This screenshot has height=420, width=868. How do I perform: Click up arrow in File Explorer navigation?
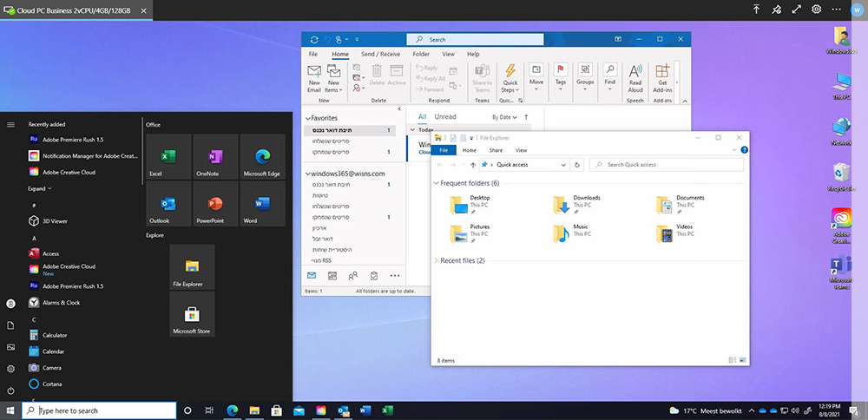tap(473, 165)
